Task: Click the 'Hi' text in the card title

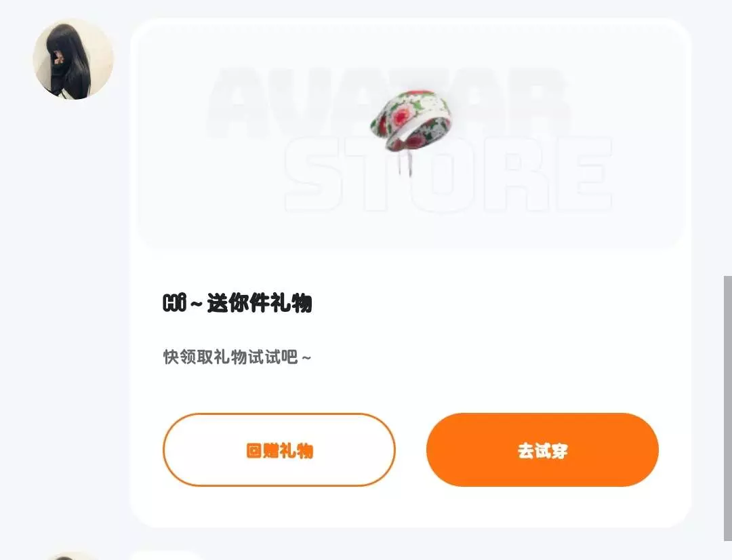Action: coord(174,302)
